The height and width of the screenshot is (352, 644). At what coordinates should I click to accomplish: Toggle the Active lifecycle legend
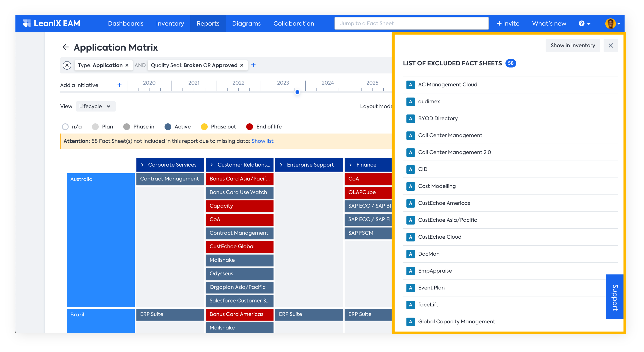[177, 127]
